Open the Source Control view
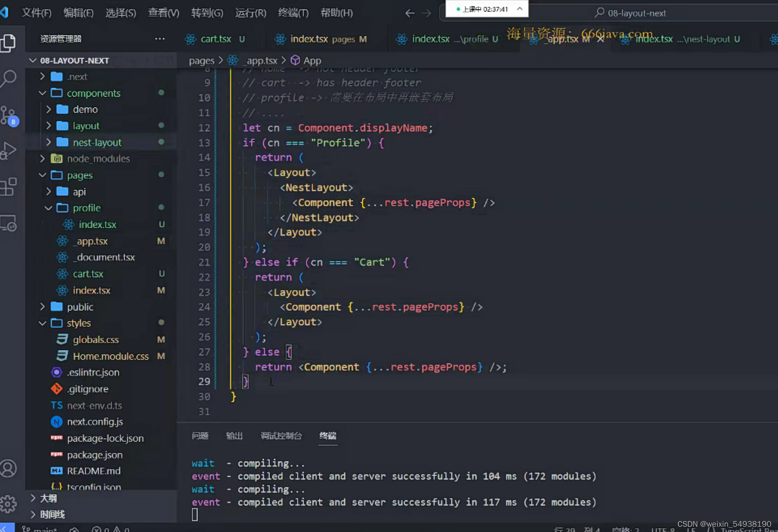Screen dimensions: 778x532 (9, 116)
